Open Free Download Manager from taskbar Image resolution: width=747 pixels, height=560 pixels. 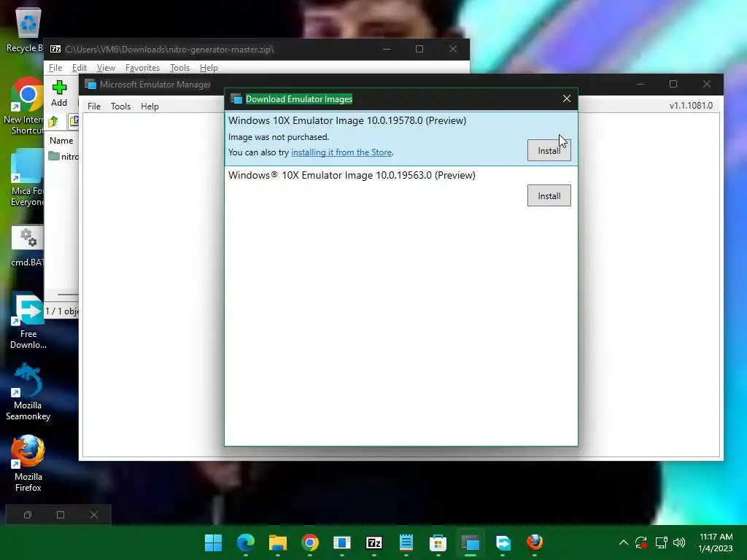503,542
